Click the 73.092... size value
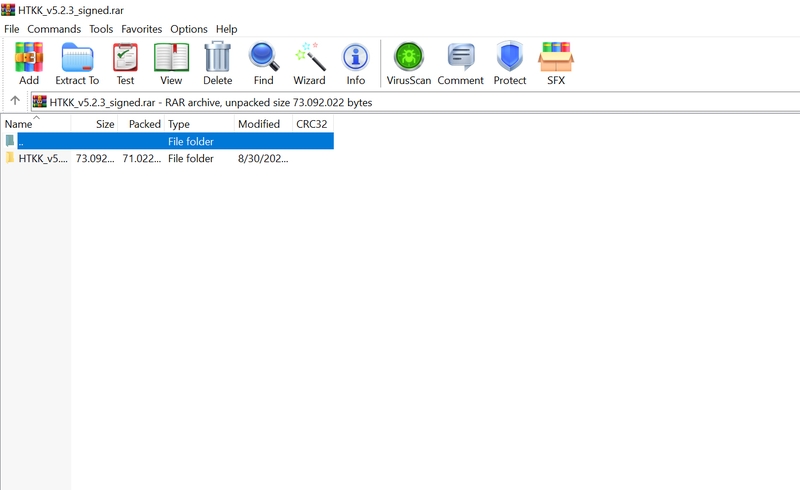This screenshot has height=490, width=800. (x=95, y=158)
